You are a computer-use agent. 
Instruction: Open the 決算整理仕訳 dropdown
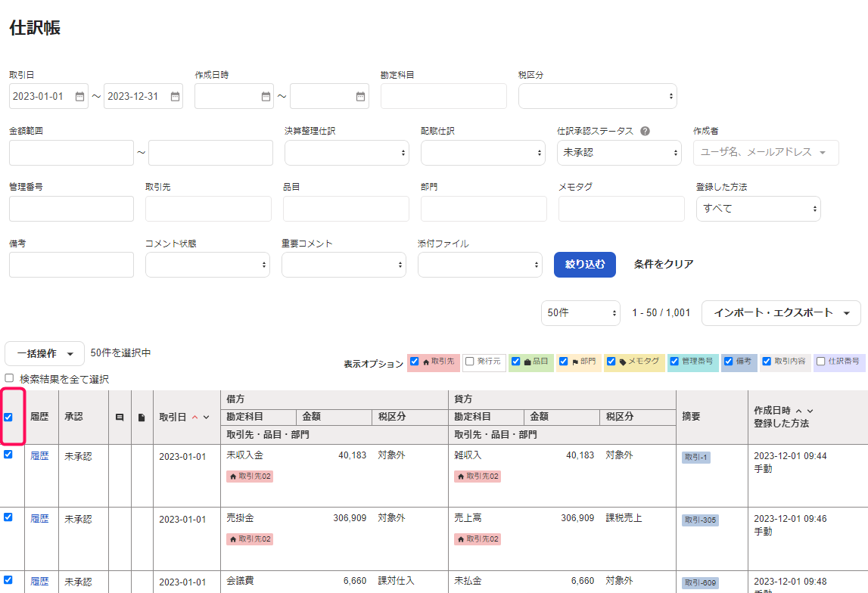tap(347, 153)
